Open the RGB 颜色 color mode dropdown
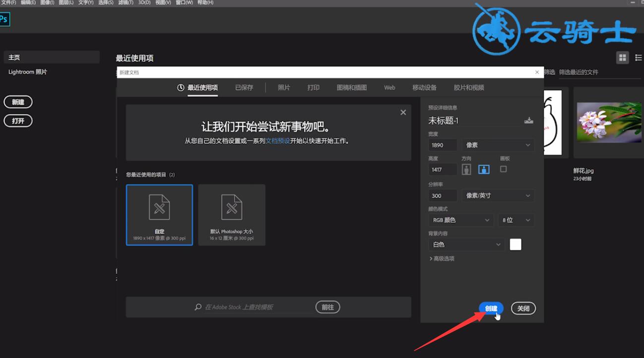The image size is (644, 358). point(460,220)
